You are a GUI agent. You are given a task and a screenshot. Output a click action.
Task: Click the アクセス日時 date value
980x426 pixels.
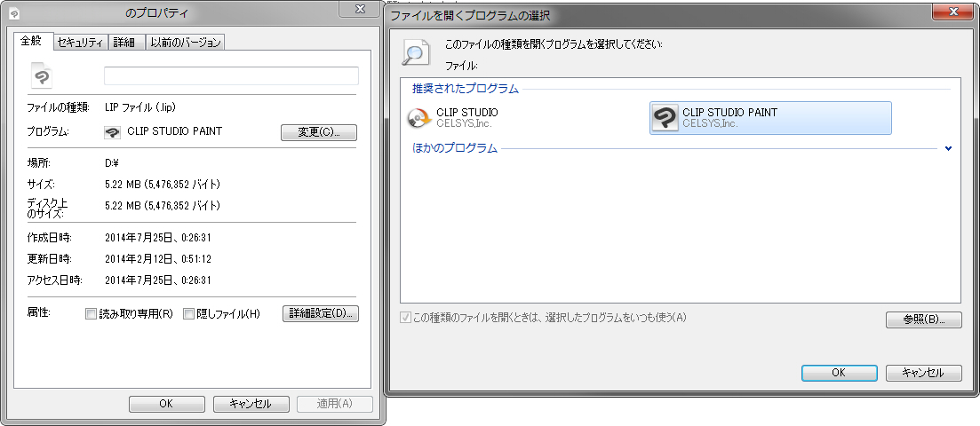click(x=157, y=280)
